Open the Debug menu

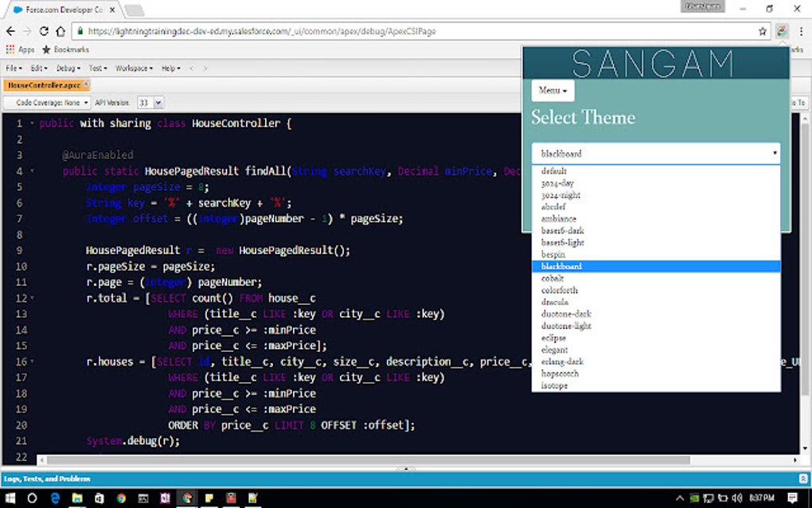click(x=68, y=68)
